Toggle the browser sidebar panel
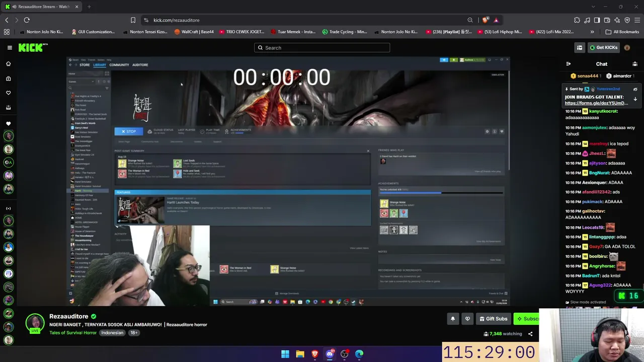This screenshot has height=362, width=644. pos(597,20)
